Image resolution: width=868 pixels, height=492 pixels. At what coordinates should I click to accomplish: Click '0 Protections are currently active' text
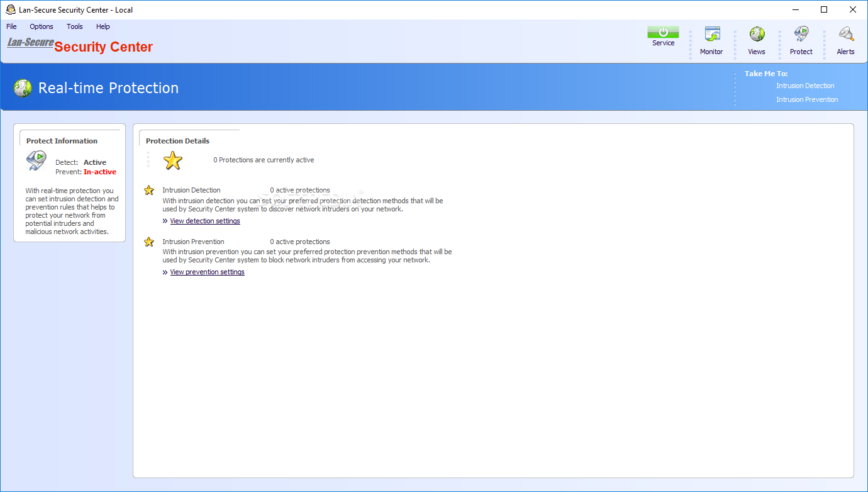click(264, 160)
